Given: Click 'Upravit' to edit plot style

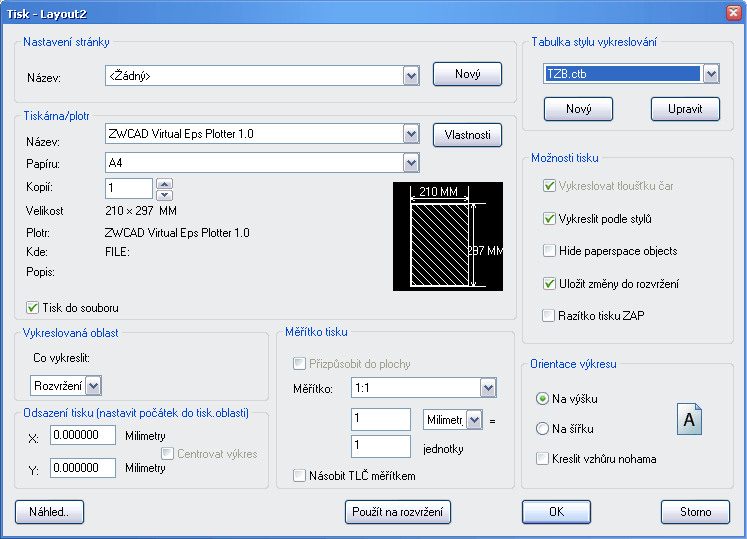Looking at the screenshot, I should click(685, 109).
